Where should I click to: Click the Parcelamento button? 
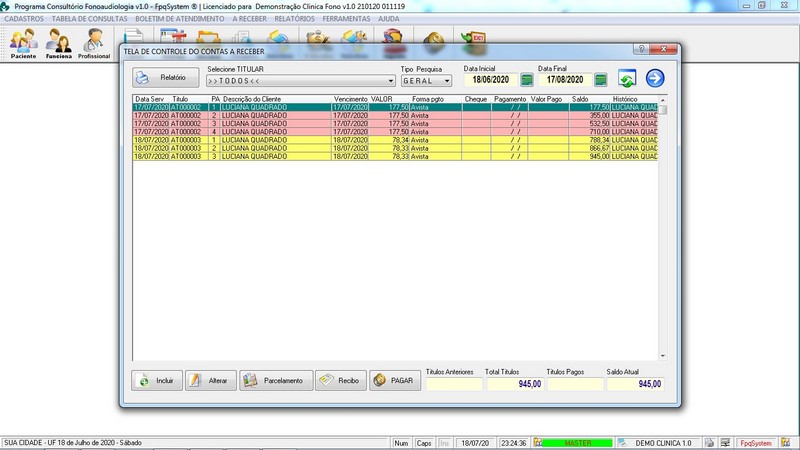274,381
